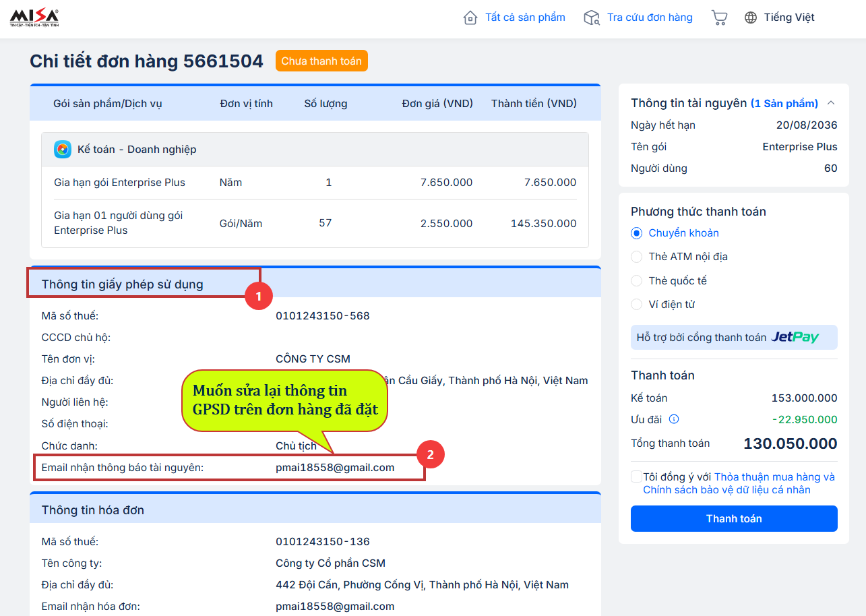The width and height of the screenshot is (866, 616).
Task: Open the Tất cả sản phẩm link
Action: coord(525,18)
